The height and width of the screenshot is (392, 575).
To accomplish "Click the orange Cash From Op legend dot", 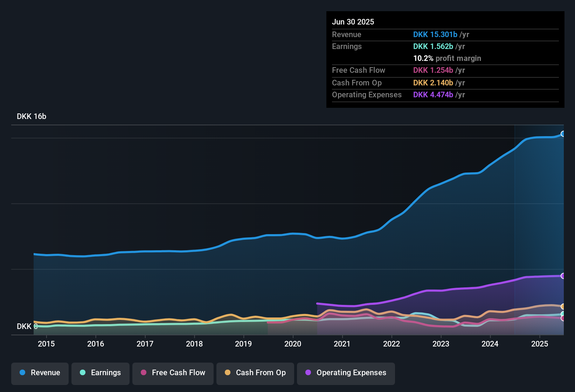I will point(228,373).
